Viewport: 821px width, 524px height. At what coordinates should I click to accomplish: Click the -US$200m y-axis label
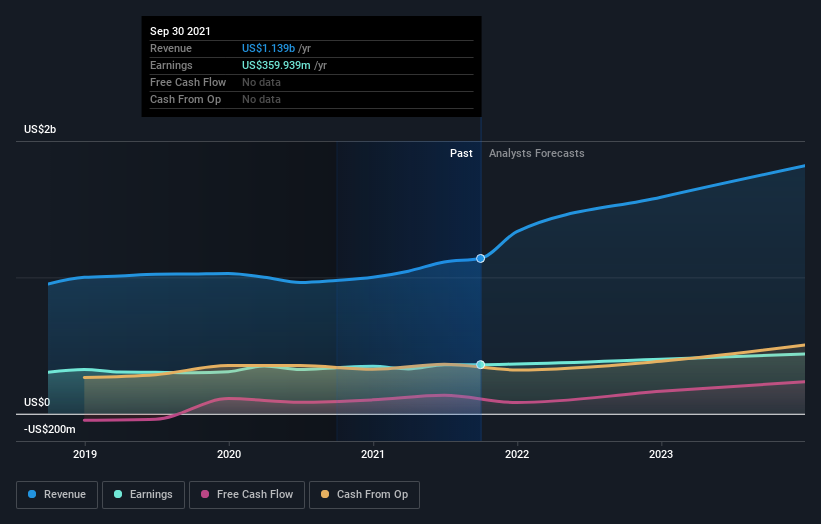click(50, 430)
